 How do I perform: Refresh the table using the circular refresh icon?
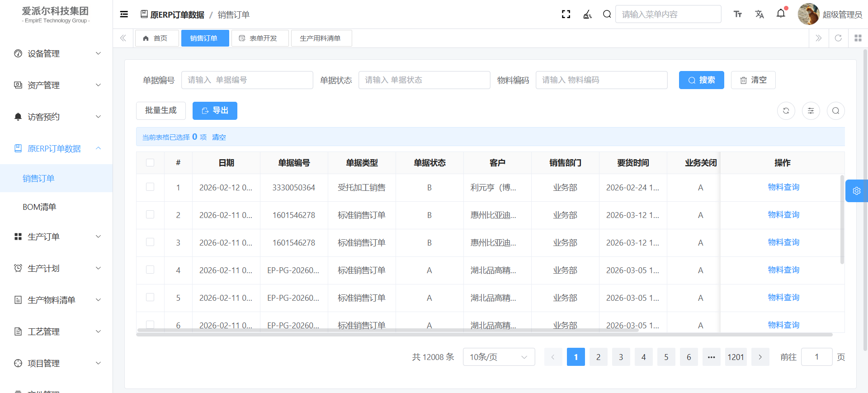coord(786,111)
